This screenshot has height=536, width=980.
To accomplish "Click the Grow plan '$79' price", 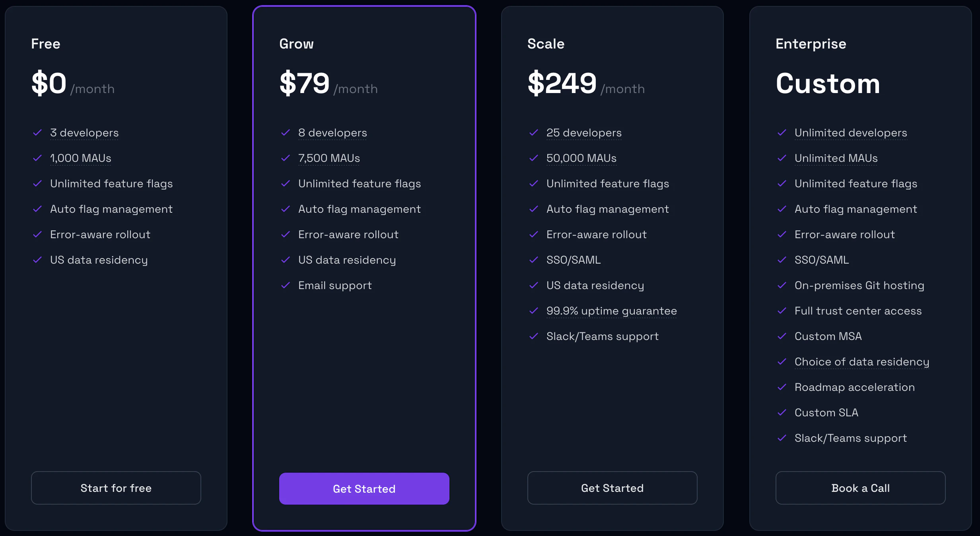I will tap(305, 83).
